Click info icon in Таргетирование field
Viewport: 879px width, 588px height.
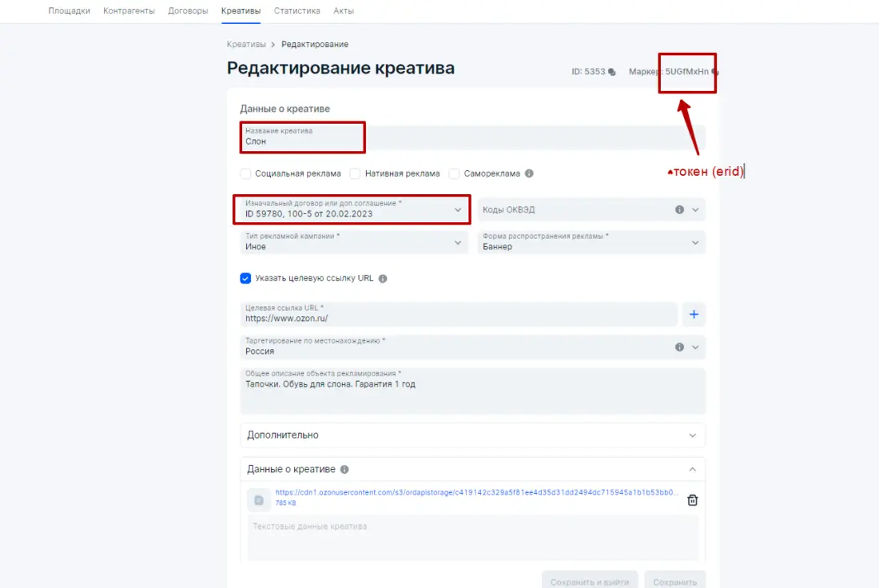tap(679, 348)
